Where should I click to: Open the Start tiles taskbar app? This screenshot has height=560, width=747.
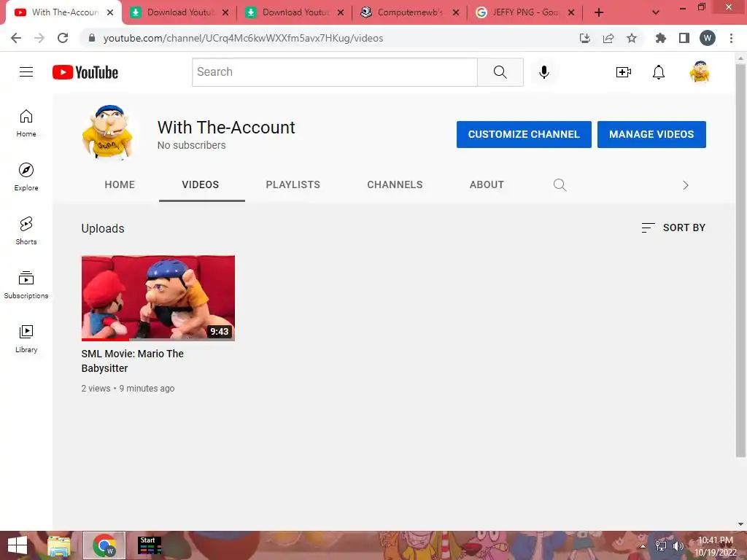pyautogui.click(x=149, y=545)
